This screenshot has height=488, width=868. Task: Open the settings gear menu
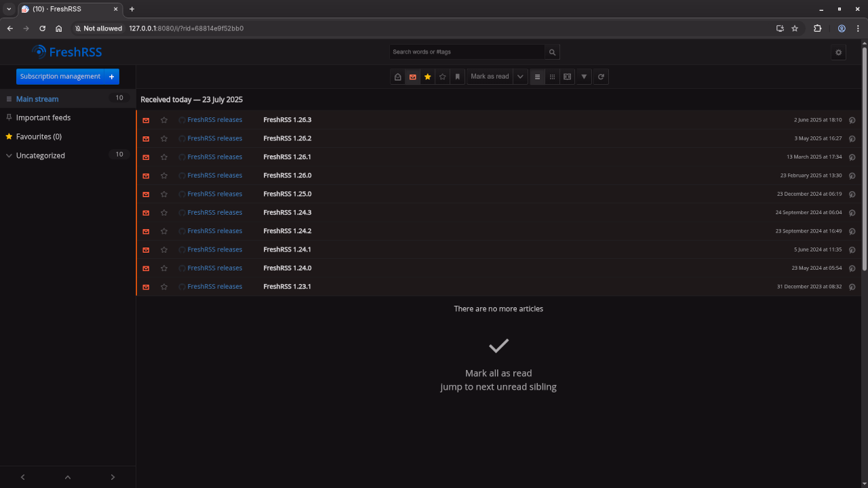pos(839,52)
